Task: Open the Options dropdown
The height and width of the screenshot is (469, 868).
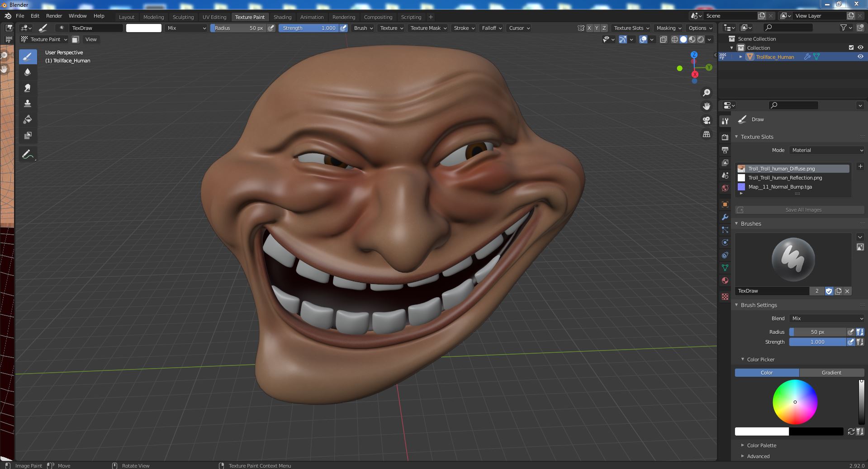Action: coord(700,28)
